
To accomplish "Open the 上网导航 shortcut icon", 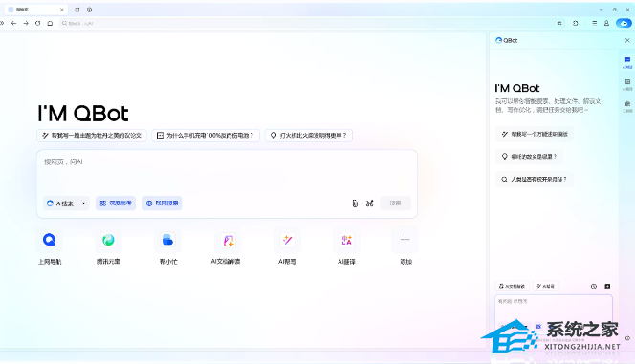I will tap(50, 240).
